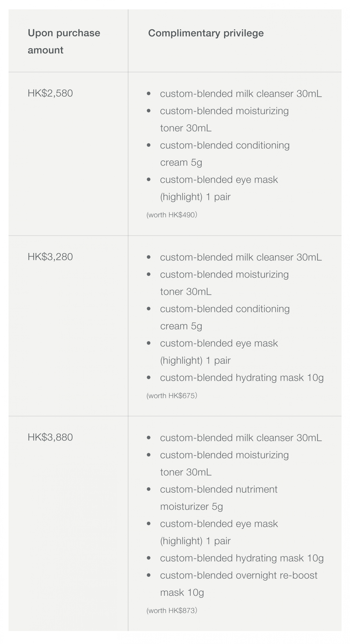Image resolution: width=350 pixels, height=644 pixels.
Task: Click the nutriment moisturizer 5g item
Action: point(218,490)
